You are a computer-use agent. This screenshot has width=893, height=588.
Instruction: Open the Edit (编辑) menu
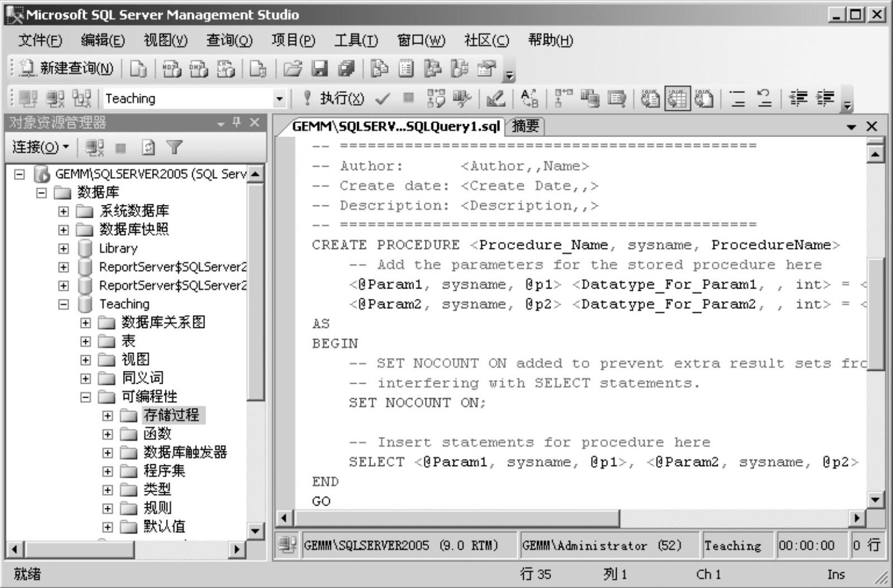click(x=103, y=40)
